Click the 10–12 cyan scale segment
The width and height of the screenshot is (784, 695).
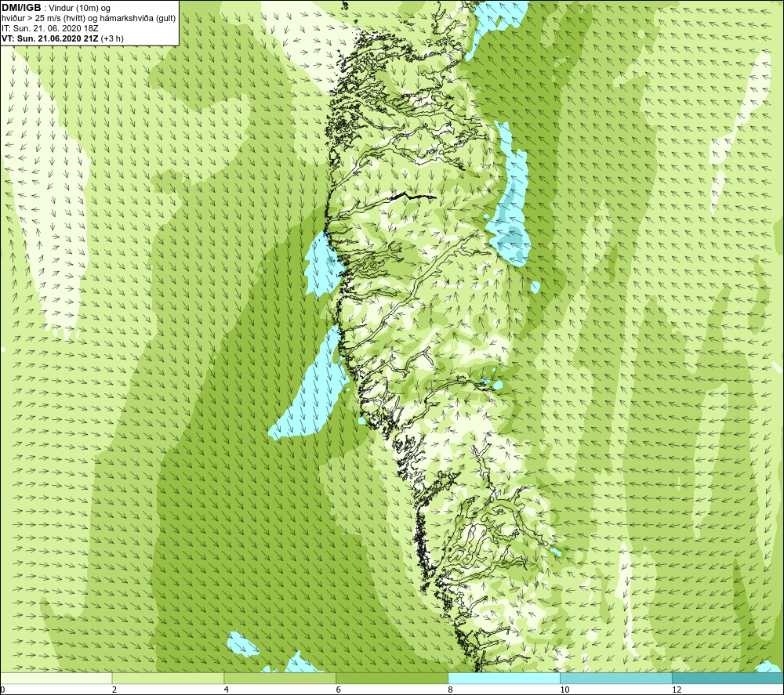616,679
